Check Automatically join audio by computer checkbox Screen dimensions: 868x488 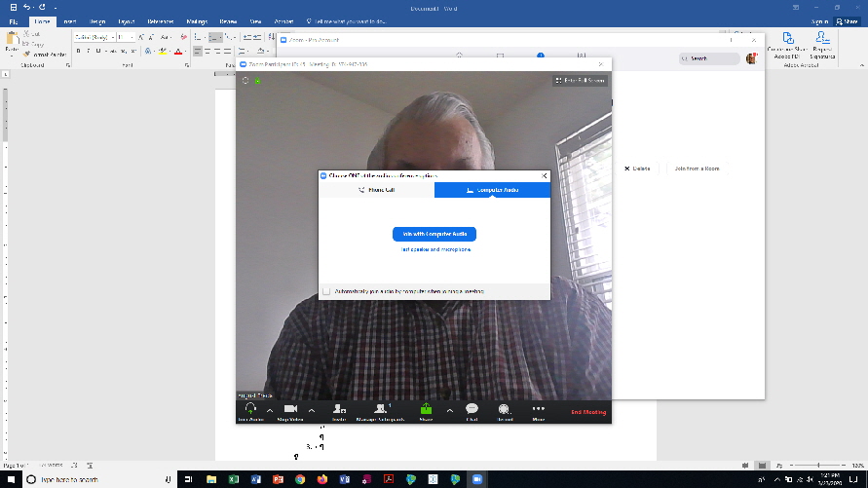click(326, 291)
